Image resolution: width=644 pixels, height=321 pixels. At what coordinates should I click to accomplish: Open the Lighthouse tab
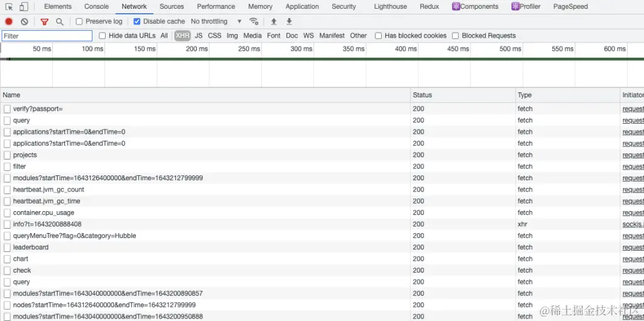391,6
